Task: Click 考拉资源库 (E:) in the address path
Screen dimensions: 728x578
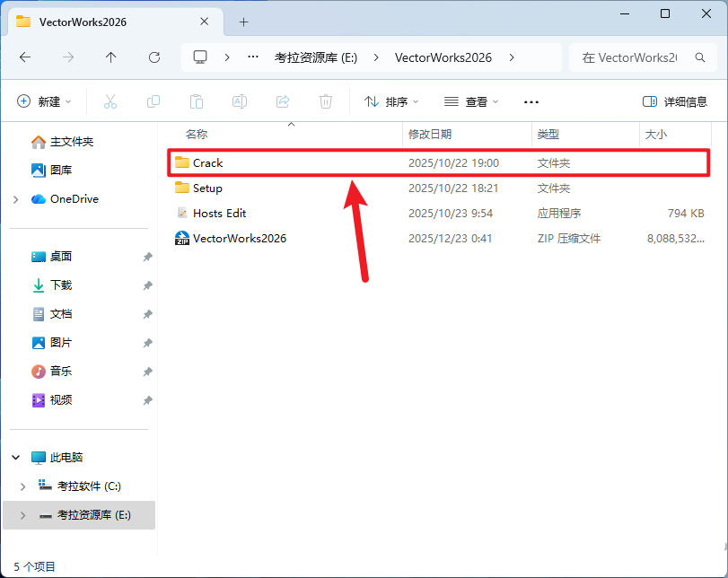Action: click(x=316, y=57)
